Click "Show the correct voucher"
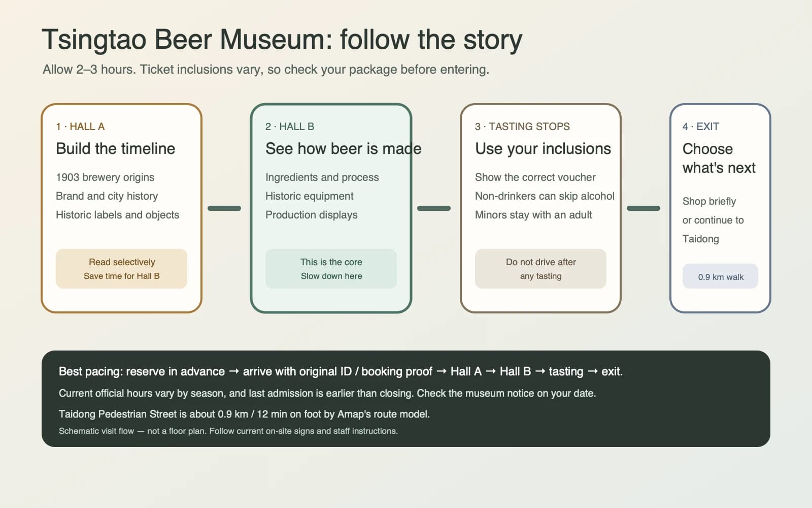 tap(535, 177)
